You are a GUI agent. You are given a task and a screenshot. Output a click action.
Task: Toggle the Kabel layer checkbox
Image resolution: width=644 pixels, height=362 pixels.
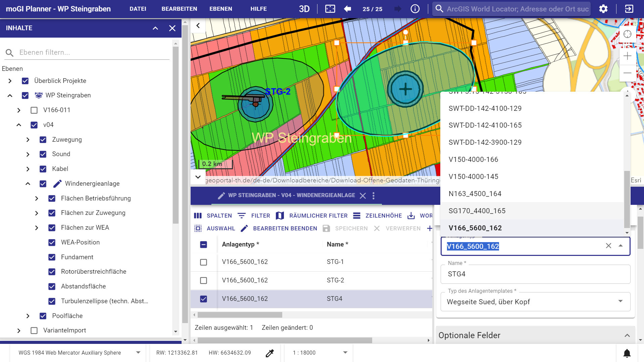(x=43, y=169)
